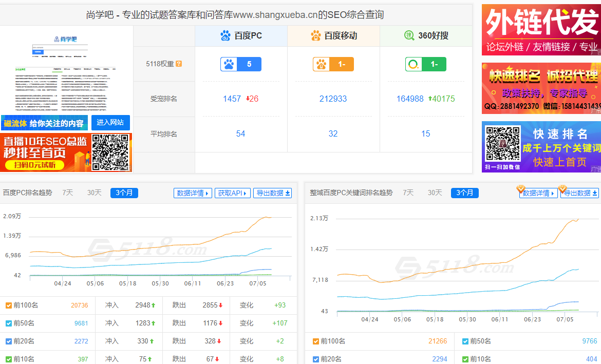The height and width of the screenshot is (364, 601).
Task: Open the 直播10年SEO总监 ad banner
Action: (66, 152)
